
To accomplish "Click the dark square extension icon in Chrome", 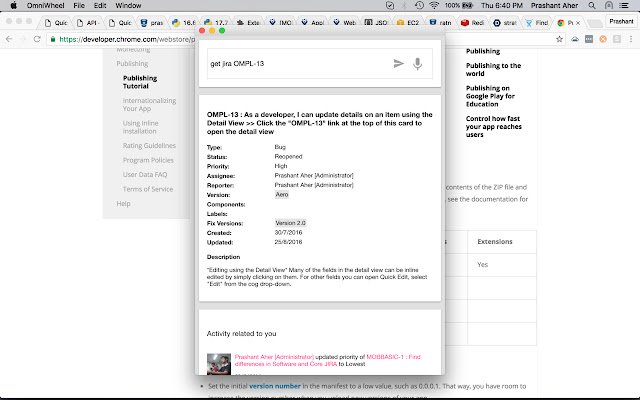I will [x=589, y=39].
